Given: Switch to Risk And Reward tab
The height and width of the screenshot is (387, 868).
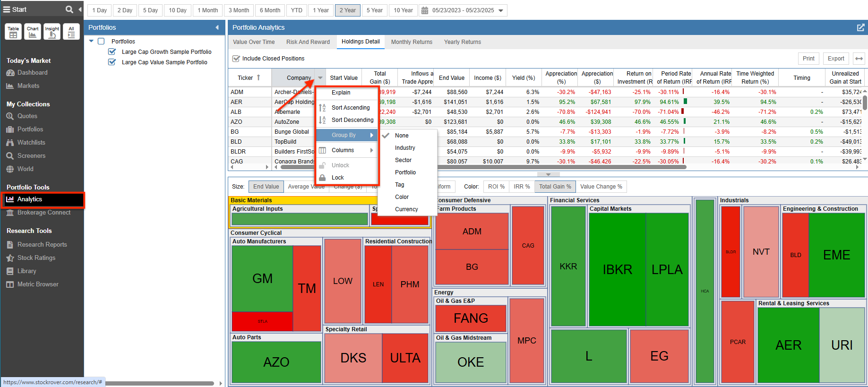Looking at the screenshot, I should pyautogui.click(x=308, y=42).
